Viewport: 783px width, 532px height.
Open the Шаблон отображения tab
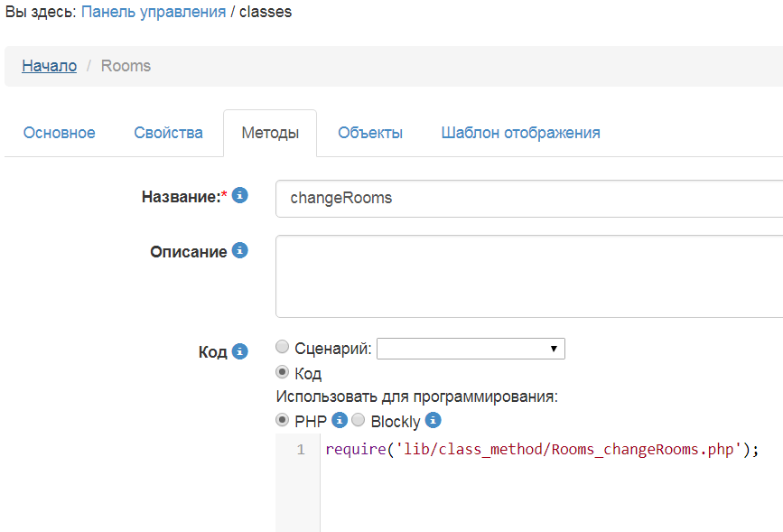click(520, 133)
